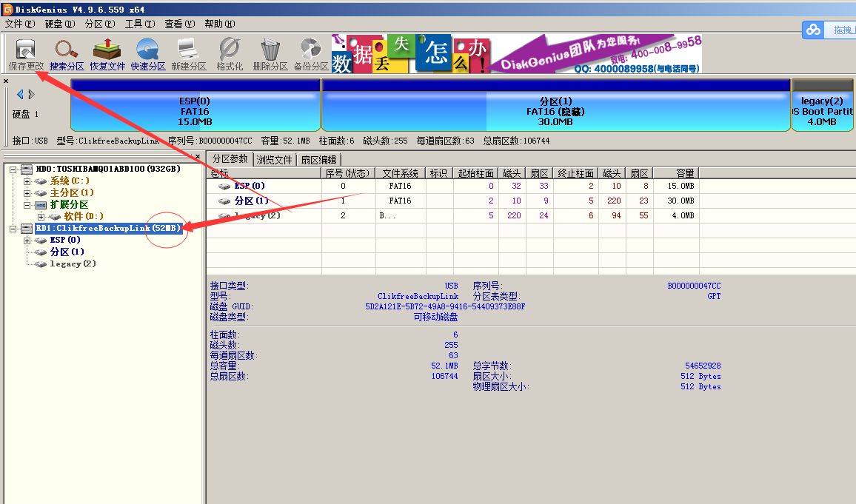Start 快速分区 quick partition
Screen dimensions: 856x504
click(148, 55)
